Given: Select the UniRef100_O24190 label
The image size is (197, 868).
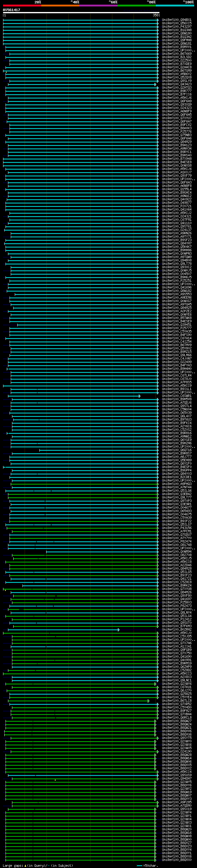Looking at the screenshot, I should click(x=176, y=751).
